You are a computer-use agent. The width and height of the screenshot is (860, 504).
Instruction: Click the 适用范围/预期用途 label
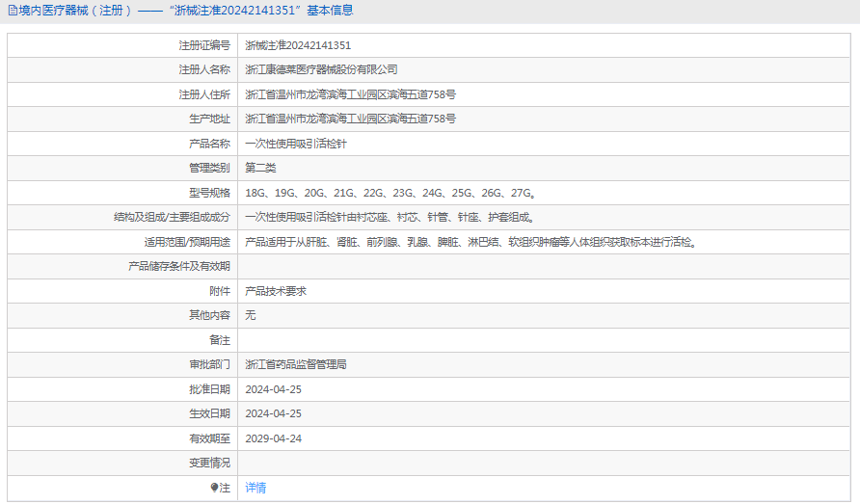[x=187, y=242]
